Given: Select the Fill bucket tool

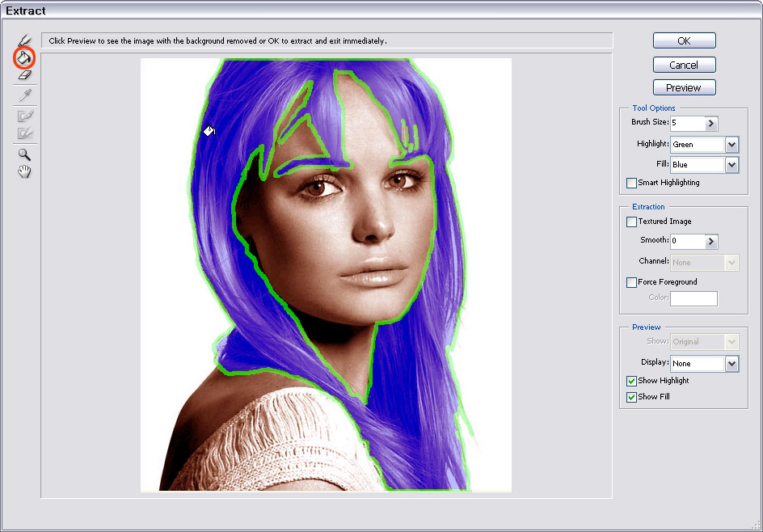Looking at the screenshot, I should (24, 58).
